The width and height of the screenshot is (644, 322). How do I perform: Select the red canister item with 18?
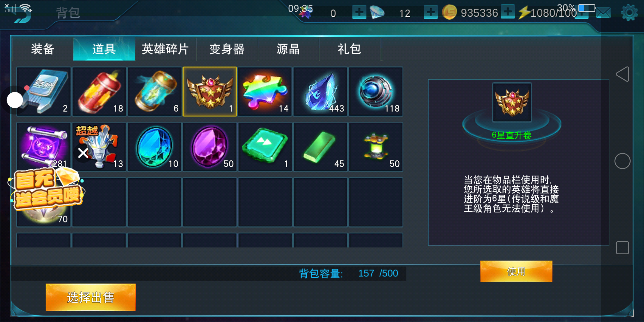(99, 92)
